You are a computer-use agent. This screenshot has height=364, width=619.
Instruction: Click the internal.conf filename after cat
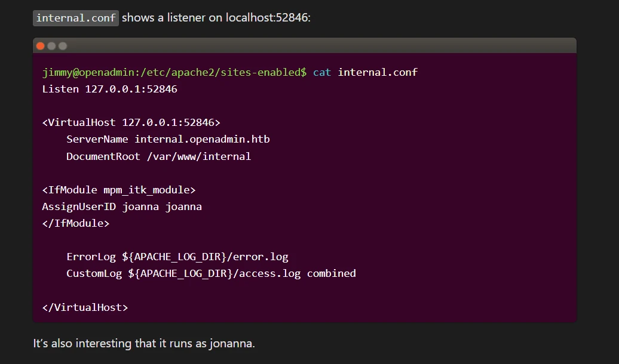[378, 72]
